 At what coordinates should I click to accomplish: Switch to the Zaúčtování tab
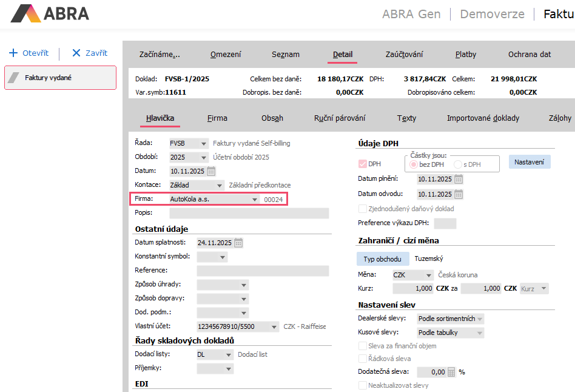point(405,54)
